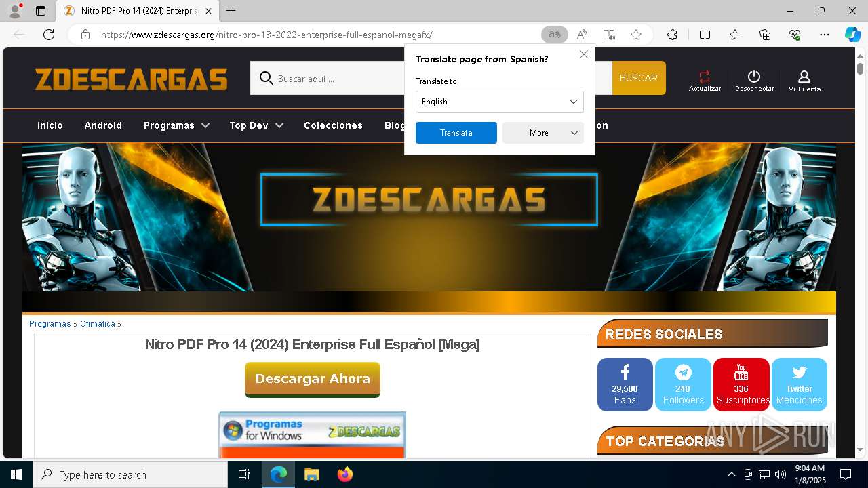Open the tab actions menu icon

(x=41, y=11)
